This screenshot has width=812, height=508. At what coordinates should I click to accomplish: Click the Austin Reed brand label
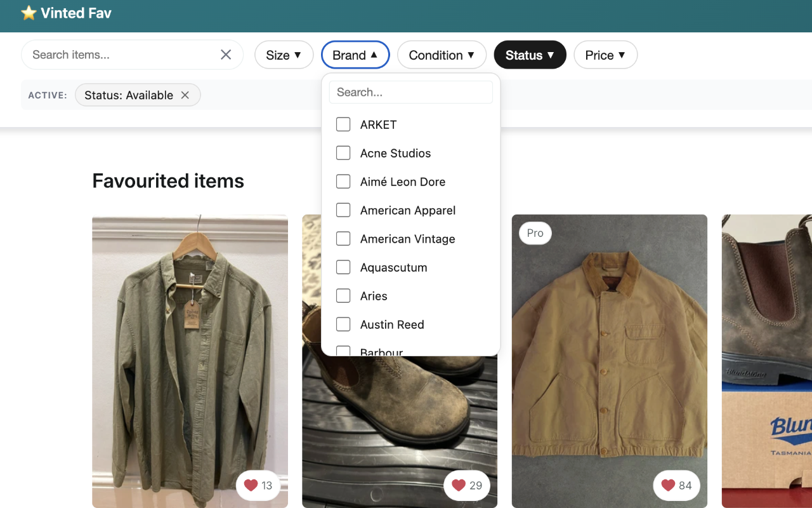(x=392, y=324)
